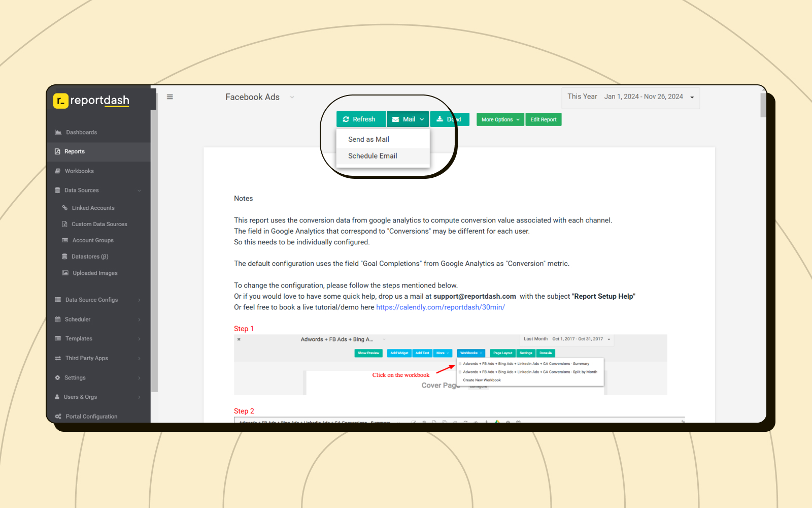Open Custom Data Sources

[99, 224]
